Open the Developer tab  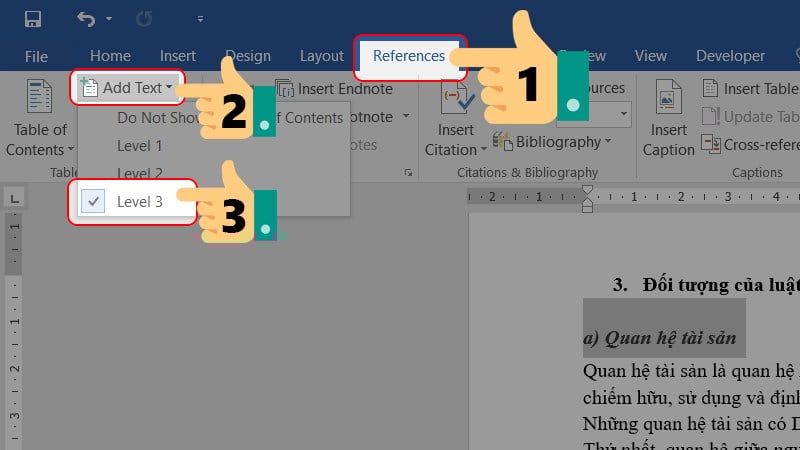pos(730,56)
